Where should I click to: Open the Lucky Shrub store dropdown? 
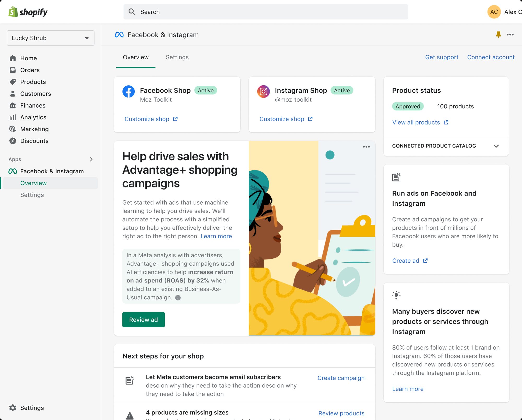coord(50,38)
